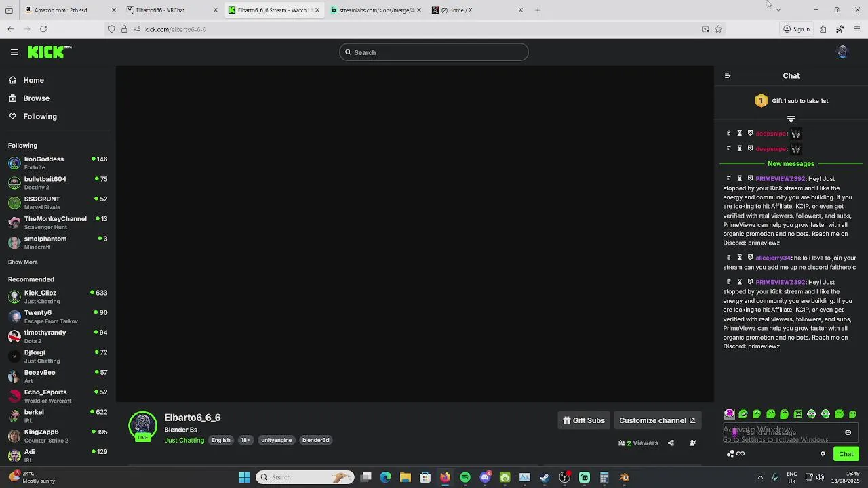Switch to Amazon.com 2tb ssd tab

(70, 10)
